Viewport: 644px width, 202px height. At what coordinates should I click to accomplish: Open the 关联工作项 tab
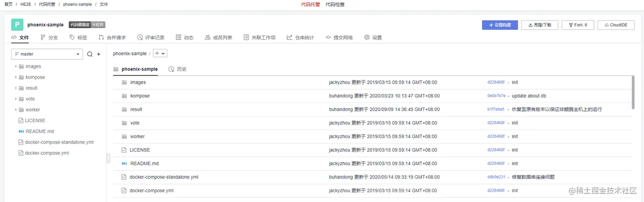(259, 37)
